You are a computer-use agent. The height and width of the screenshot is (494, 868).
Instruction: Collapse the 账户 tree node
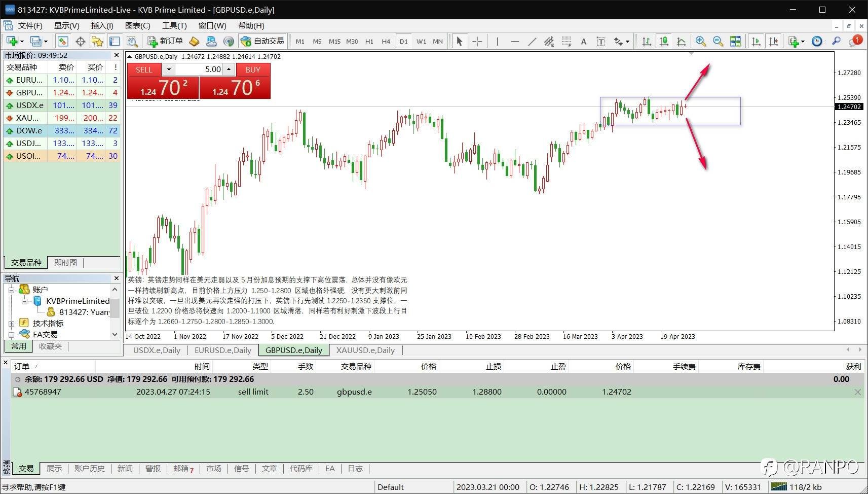coord(11,290)
